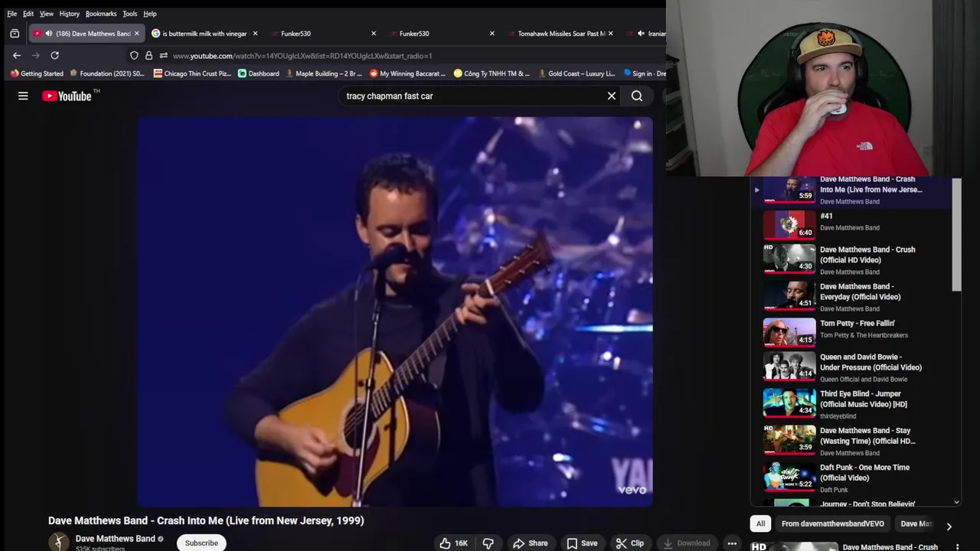Open the video title Crash Into Me text

coord(206,520)
